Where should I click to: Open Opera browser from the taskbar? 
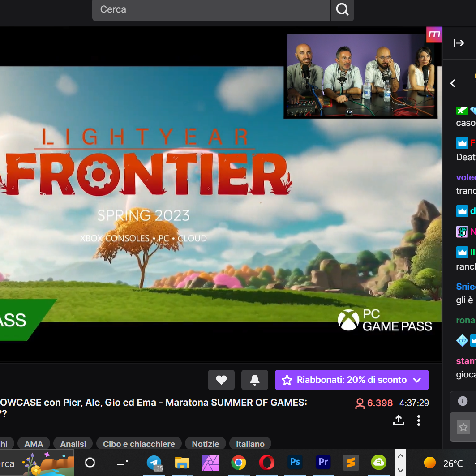267,463
